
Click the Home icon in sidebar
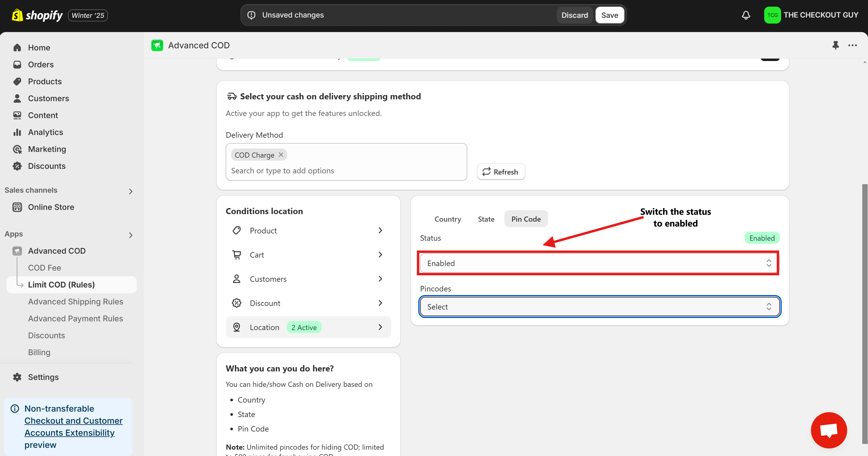click(17, 47)
